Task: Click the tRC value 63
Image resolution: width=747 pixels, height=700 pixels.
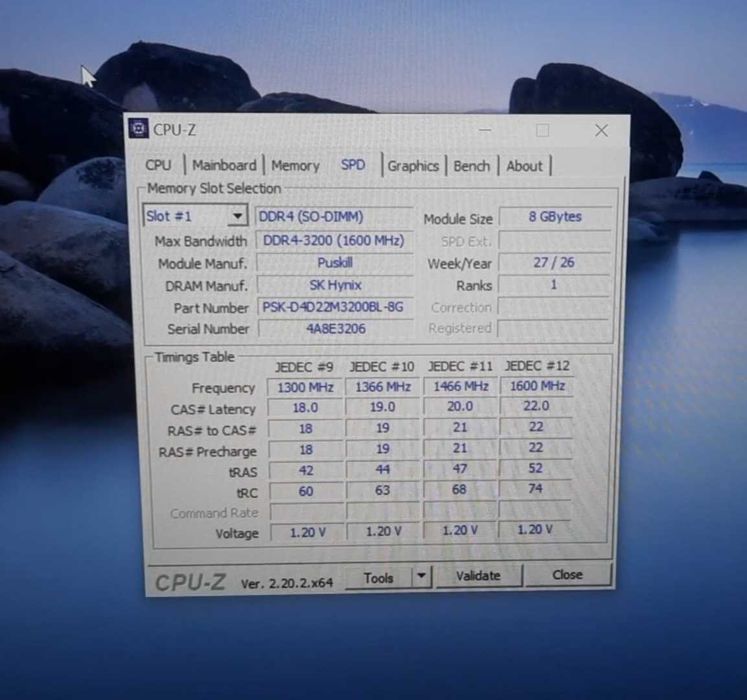Action: (x=383, y=490)
